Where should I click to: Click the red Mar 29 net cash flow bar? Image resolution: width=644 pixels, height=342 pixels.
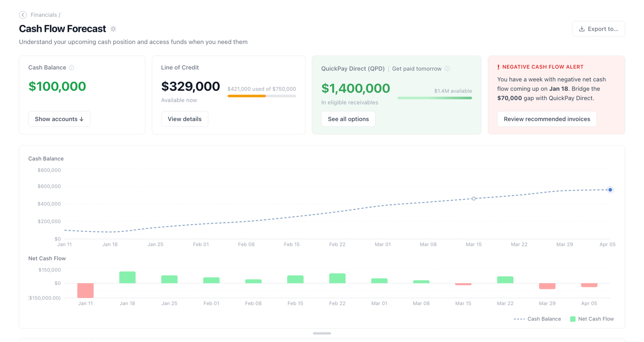click(x=547, y=286)
